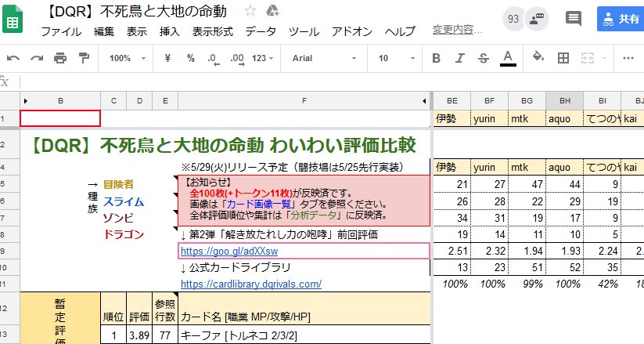The width and height of the screenshot is (644, 344).
Task: Open the zoom 100% dropdown
Action: (128, 59)
